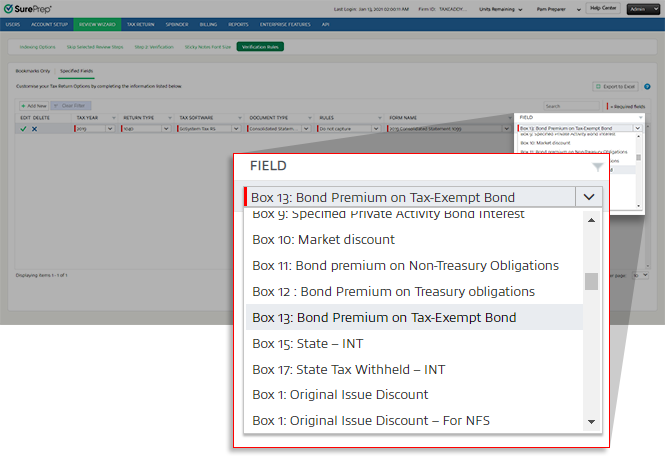
Task: Click the SurePrep logo
Action: [x=28, y=9]
